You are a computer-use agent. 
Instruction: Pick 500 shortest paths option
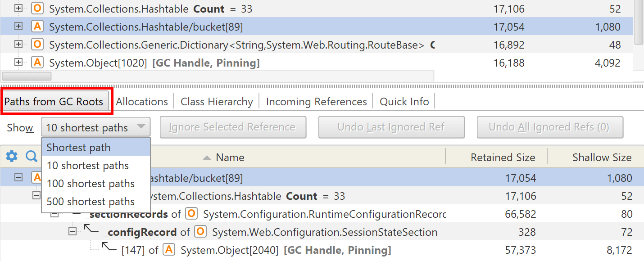[96, 202]
